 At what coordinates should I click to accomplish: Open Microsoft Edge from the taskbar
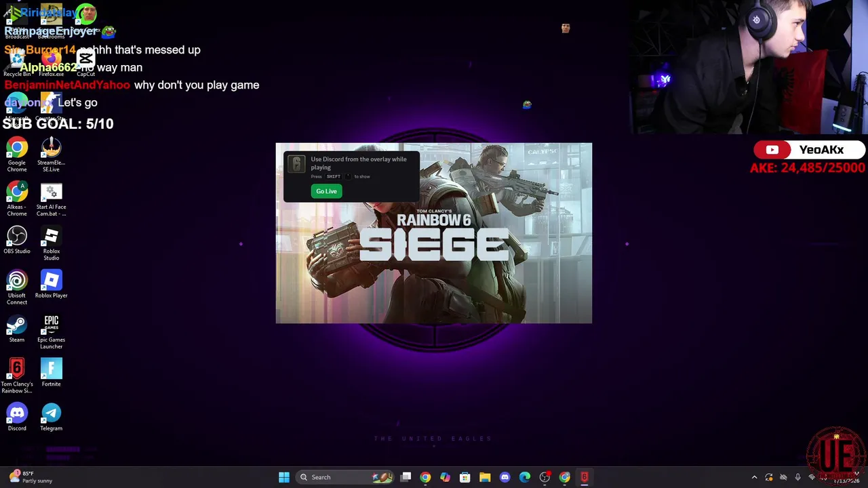tap(525, 477)
